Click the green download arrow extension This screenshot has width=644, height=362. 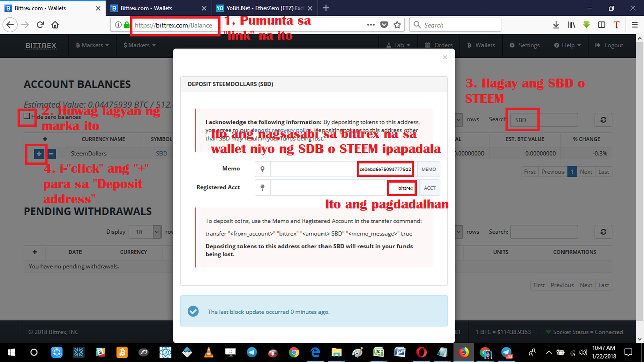click(x=587, y=25)
